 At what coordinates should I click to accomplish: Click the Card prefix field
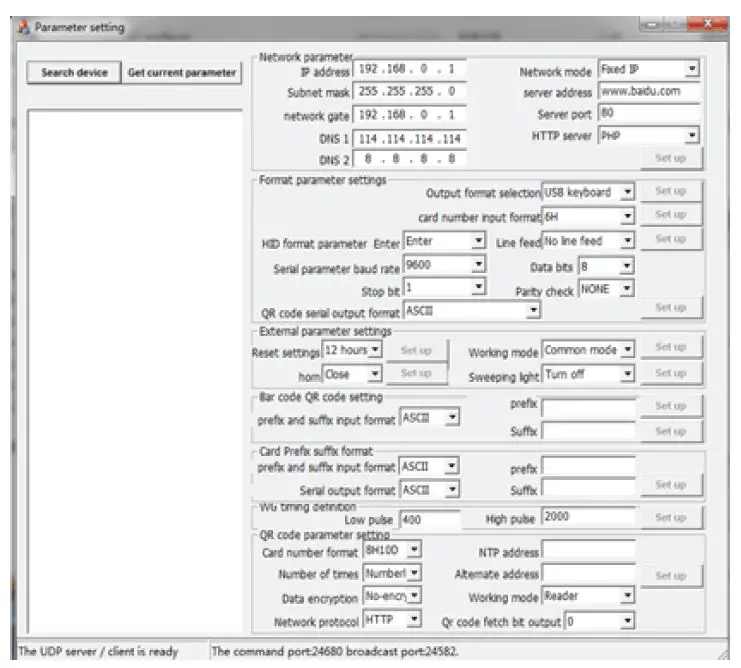588,466
